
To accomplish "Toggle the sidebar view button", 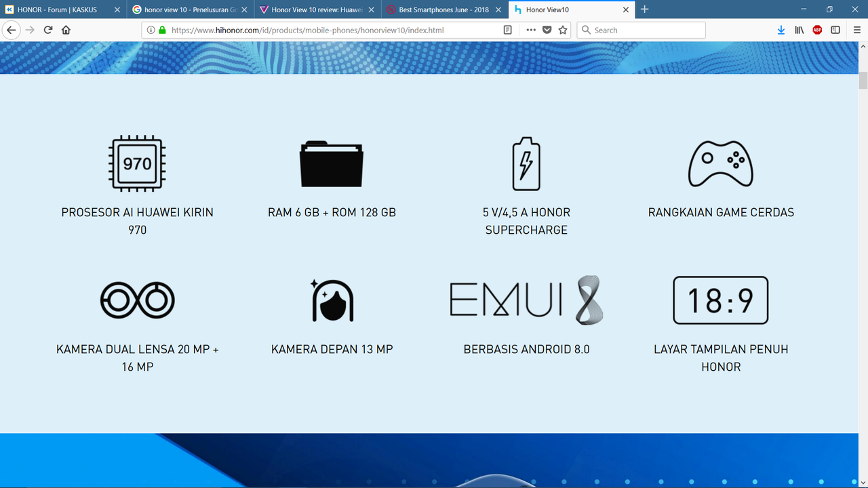I will point(835,30).
